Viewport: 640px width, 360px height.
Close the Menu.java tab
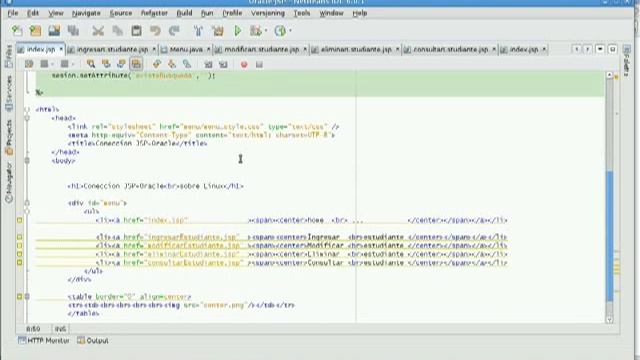tap(208, 49)
